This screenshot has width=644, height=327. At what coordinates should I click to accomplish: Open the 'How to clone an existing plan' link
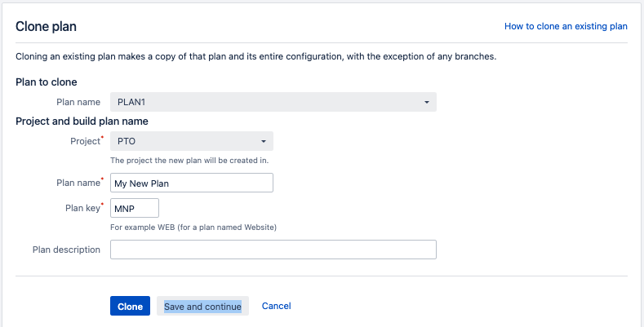tap(566, 26)
